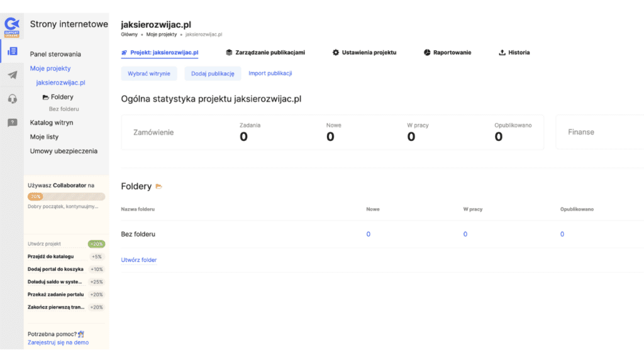Viewport: 644px width, 362px height.
Task: Click the upload icon of Historia
Action: 502,53
